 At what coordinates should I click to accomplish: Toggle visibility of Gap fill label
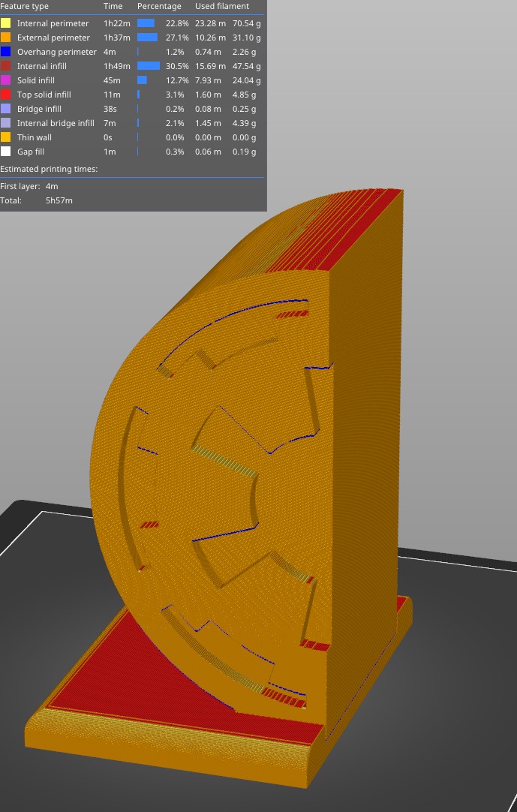tap(31, 151)
